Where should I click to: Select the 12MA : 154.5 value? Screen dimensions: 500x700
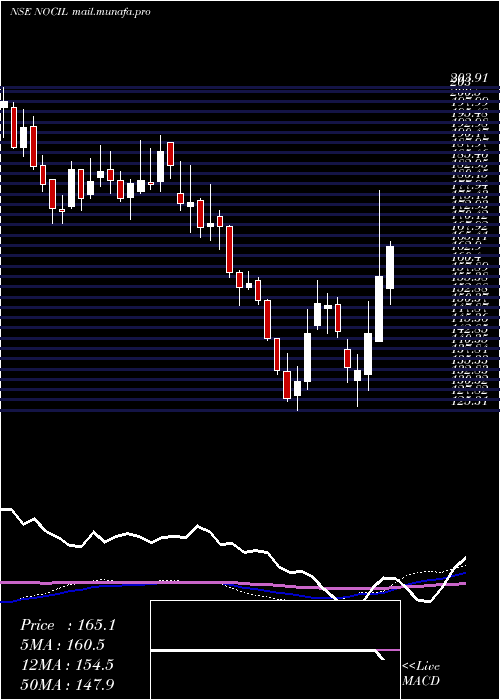[67, 665]
